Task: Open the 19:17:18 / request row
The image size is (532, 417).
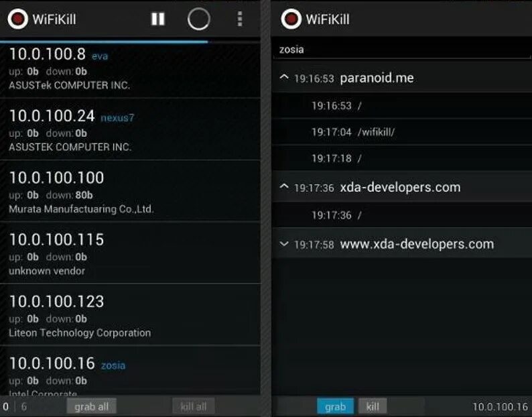Action: 402,158
